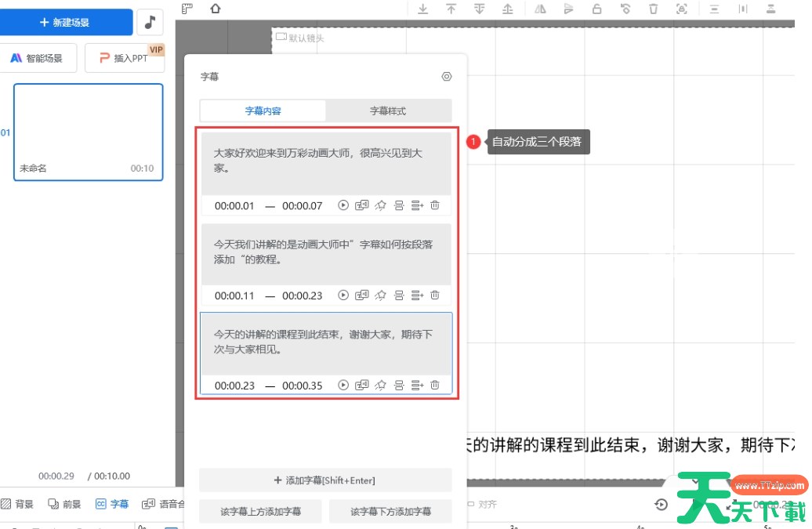The image size is (812, 529).
Task: Open history via the clock icon near timeline
Action: tap(661, 504)
